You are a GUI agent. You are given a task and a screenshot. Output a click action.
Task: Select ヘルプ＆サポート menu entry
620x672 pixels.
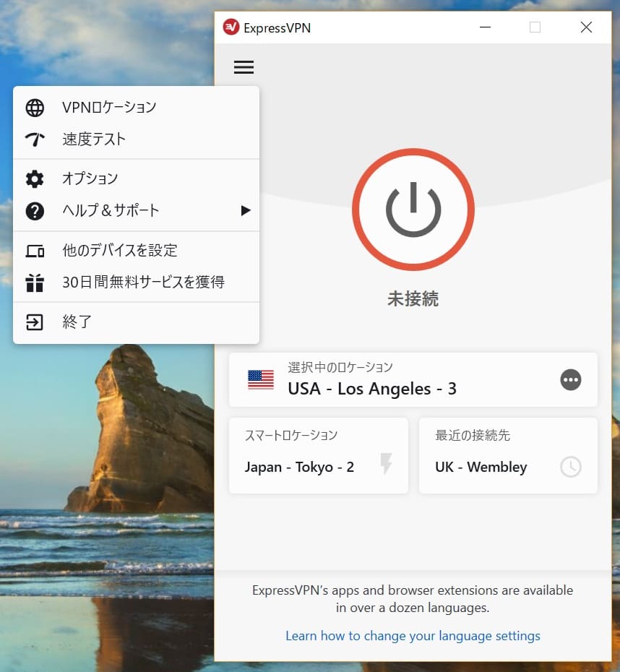click(137, 210)
